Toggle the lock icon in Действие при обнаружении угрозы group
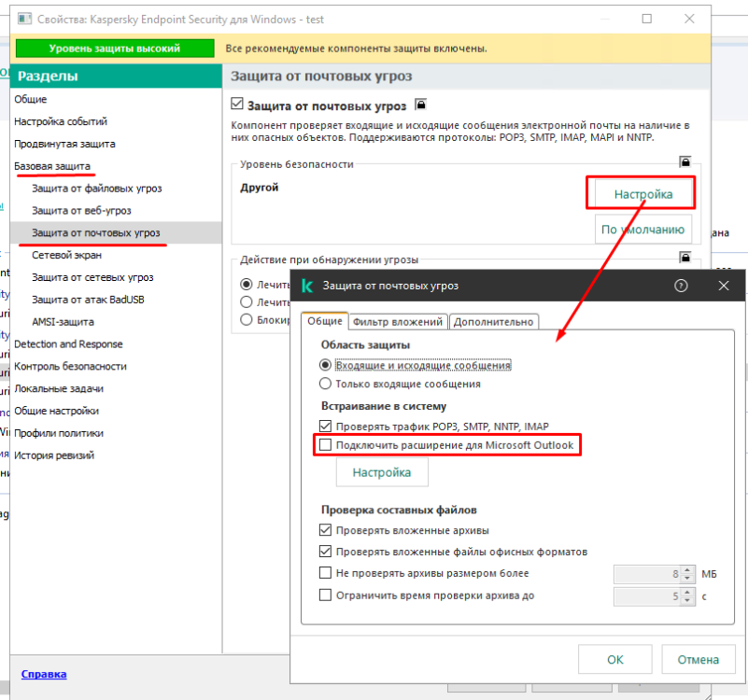Screen dimensions: 748x700 pyautogui.click(x=685, y=258)
